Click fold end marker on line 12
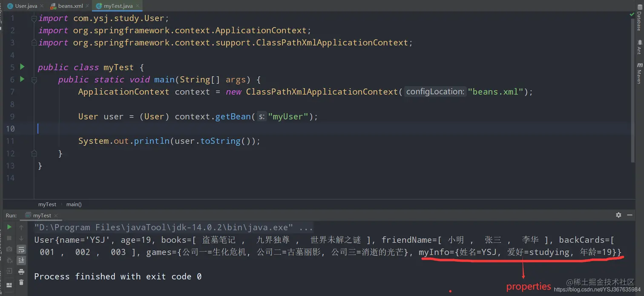Image resolution: width=644 pixels, height=296 pixels. tap(34, 153)
